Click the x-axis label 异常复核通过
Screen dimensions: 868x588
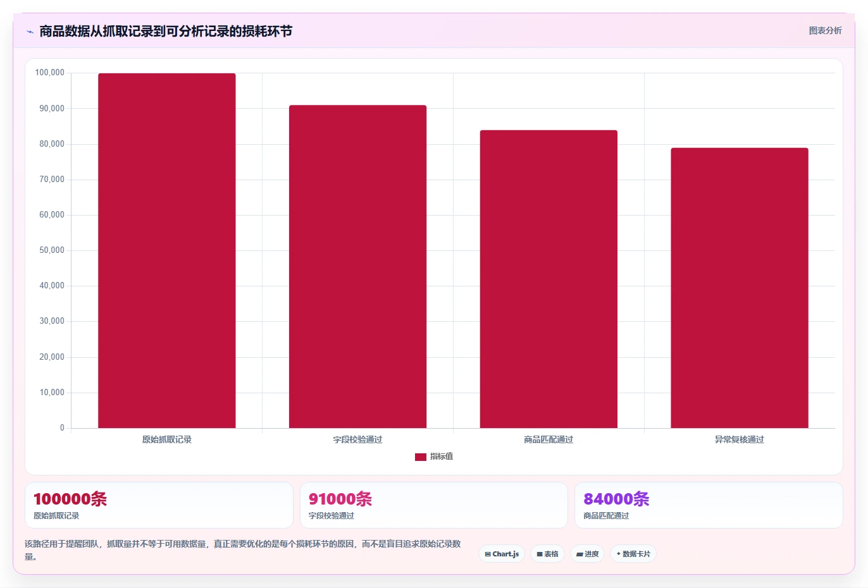(x=740, y=439)
